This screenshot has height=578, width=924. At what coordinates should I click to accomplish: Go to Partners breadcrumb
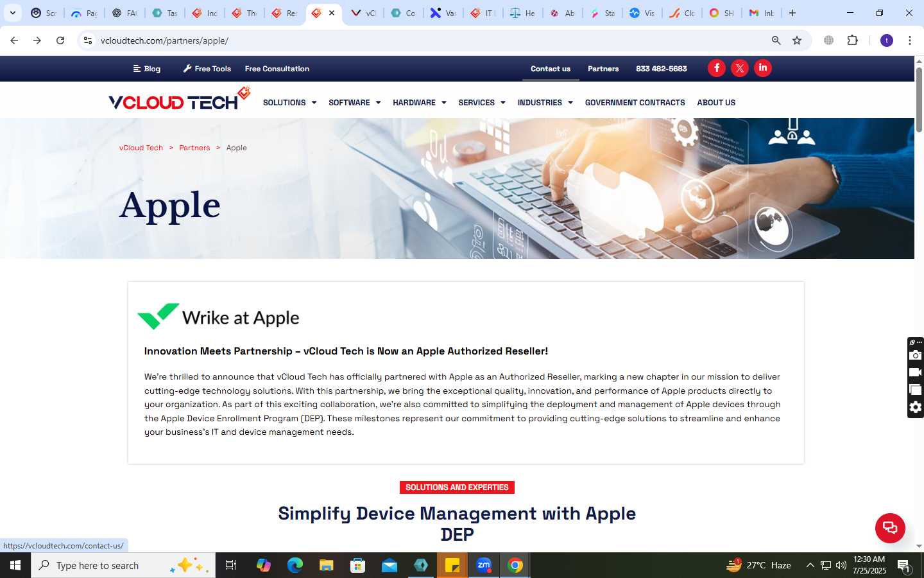click(194, 148)
